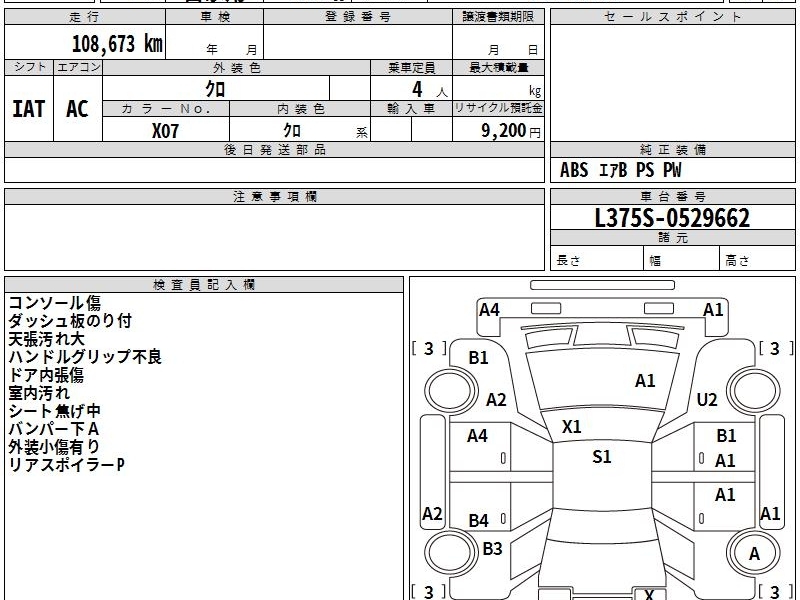The image size is (800, 600).
Task: Click the note 天張汚れ大
Action: click(46, 339)
